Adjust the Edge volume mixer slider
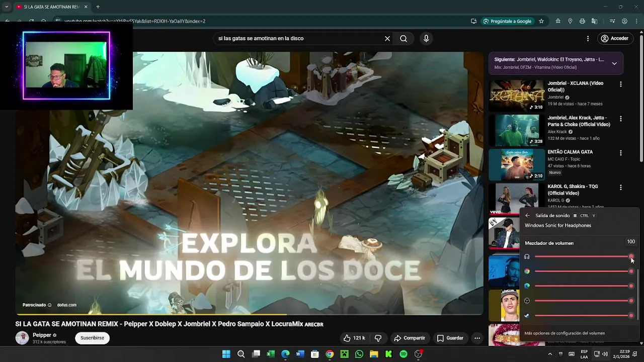644x362 pixels. point(583,286)
